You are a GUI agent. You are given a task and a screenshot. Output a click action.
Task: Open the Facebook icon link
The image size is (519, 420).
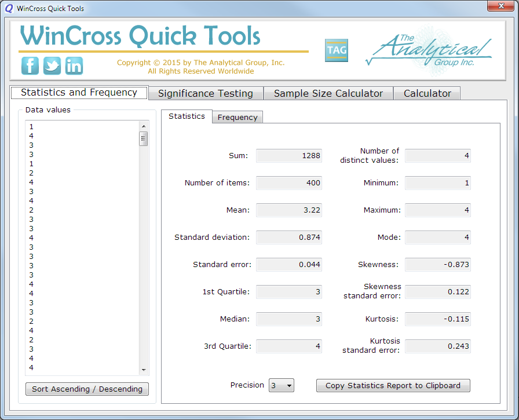30,65
